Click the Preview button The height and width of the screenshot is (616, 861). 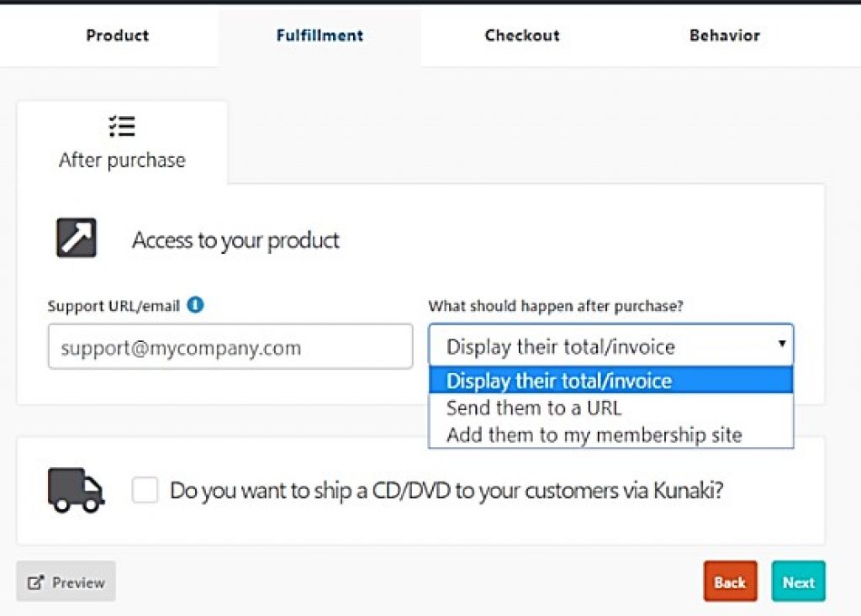[x=66, y=582]
